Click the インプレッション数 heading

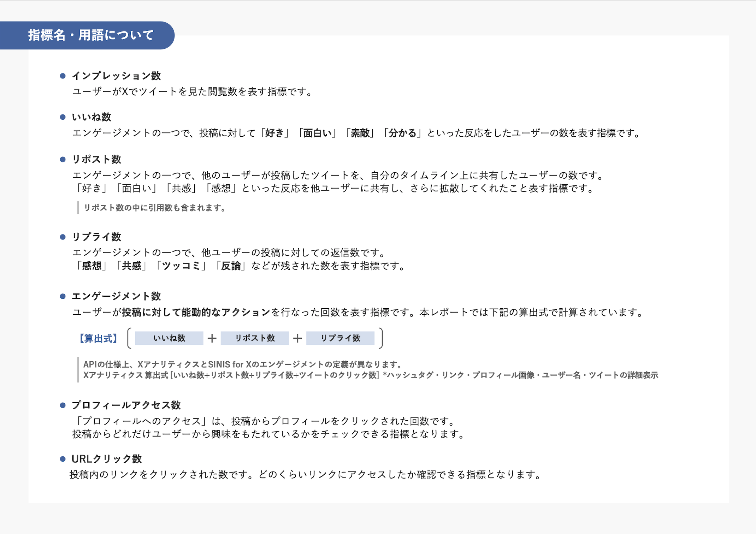pos(116,76)
